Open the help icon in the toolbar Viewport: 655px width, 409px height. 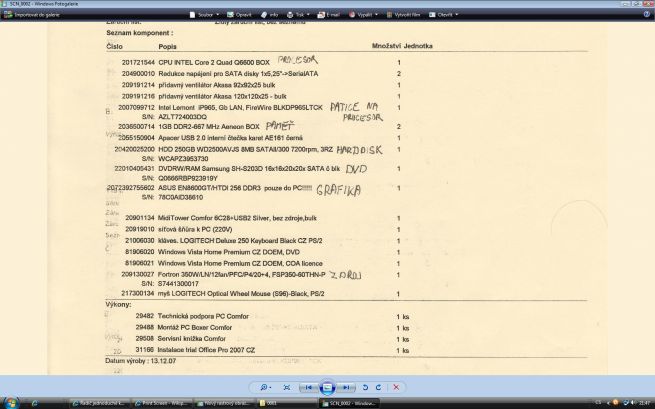(x=647, y=14)
